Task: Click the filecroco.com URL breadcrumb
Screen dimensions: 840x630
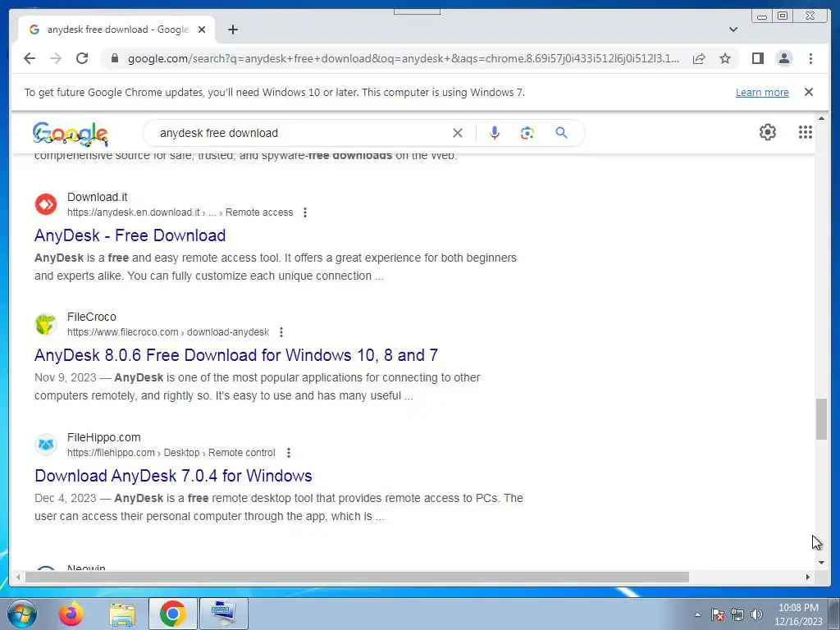Action: (x=167, y=332)
